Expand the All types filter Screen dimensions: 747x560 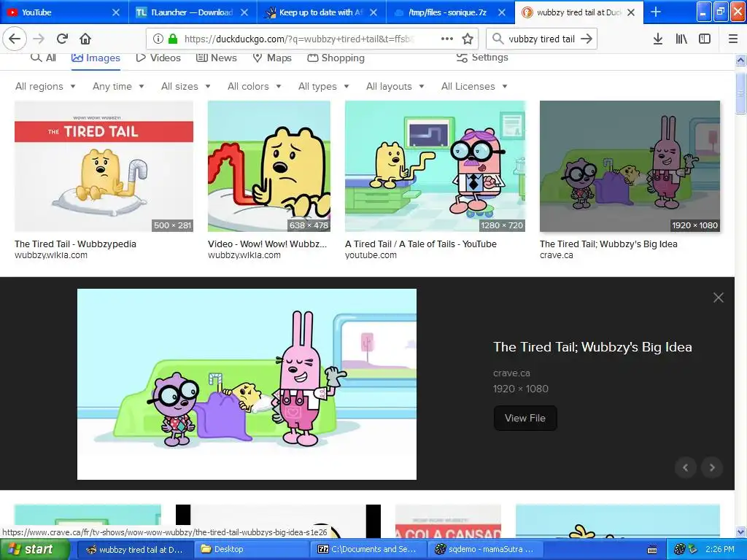[323, 86]
